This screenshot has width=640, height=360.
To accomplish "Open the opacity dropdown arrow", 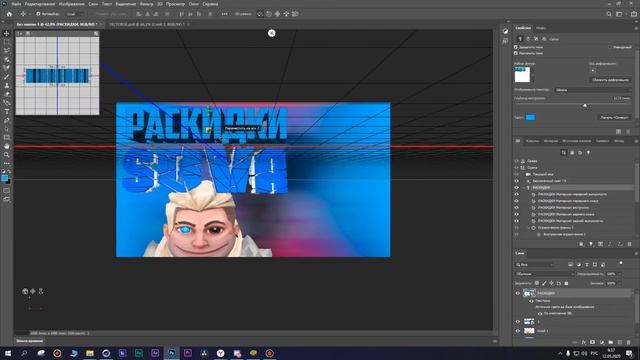I will coord(619,274).
